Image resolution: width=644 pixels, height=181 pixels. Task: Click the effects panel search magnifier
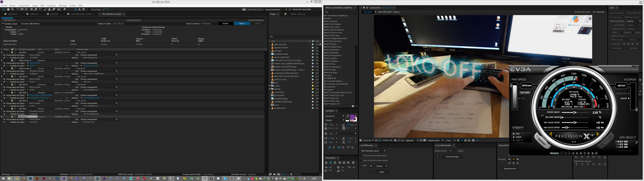click(x=326, y=12)
